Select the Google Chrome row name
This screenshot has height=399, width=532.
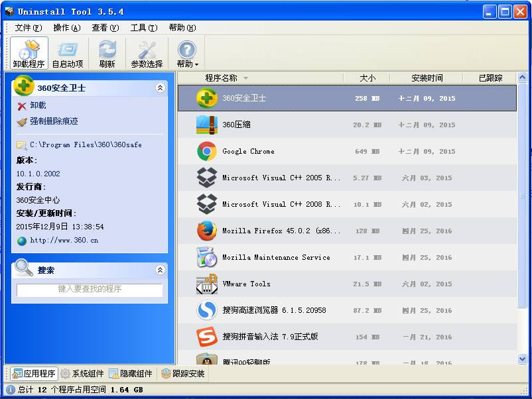click(x=248, y=151)
